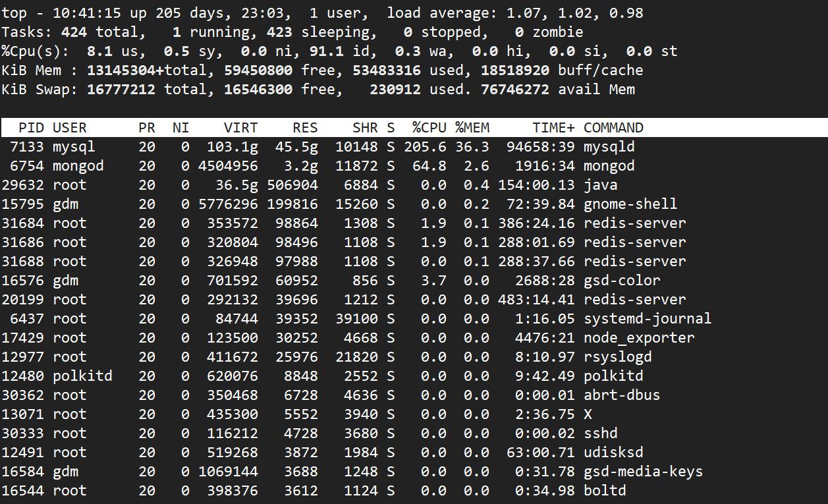Image resolution: width=828 pixels, height=504 pixels.
Task: Click the COMMAND column header
Action: [x=614, y=128]
